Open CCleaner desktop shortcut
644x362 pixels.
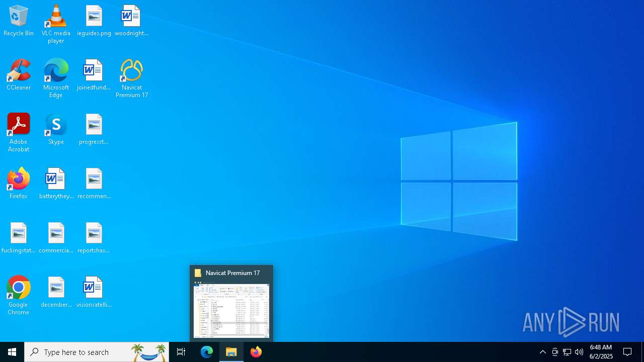point(19,75)
